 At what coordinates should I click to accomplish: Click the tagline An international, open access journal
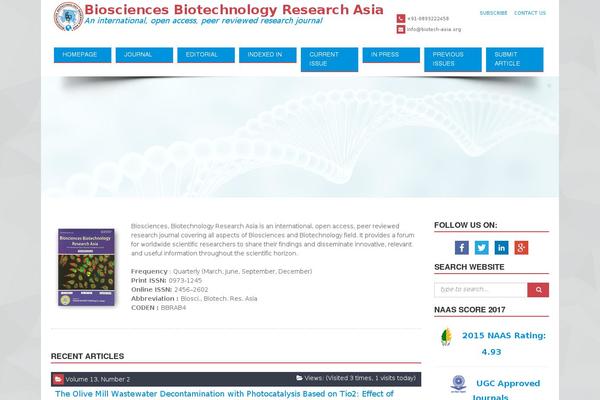[204, 21]
